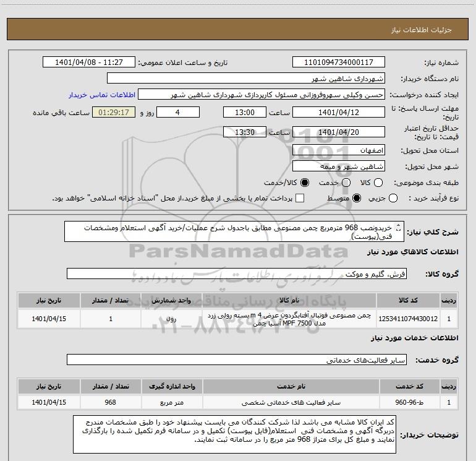Screen dimensions: 476x461
Task: Click the نام کالا column header
Action: point(289,301)
